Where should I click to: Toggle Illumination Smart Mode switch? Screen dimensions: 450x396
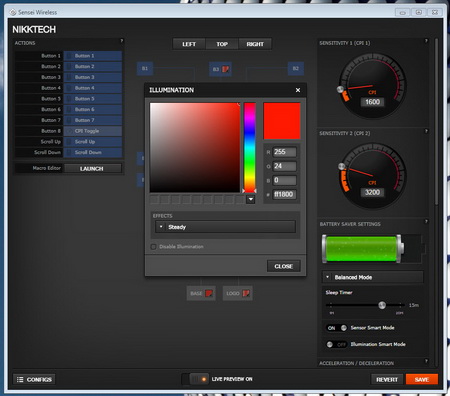[336, 344]
